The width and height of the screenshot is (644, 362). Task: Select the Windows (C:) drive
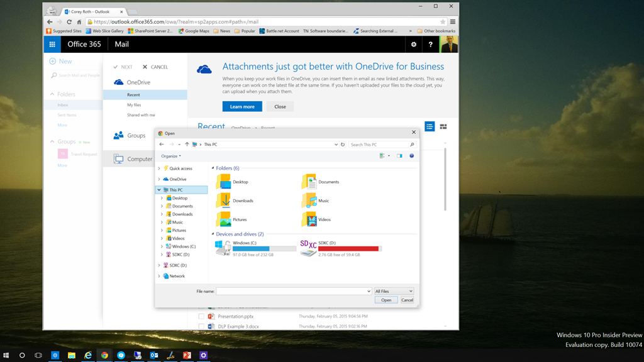click(x=255, y=248)
